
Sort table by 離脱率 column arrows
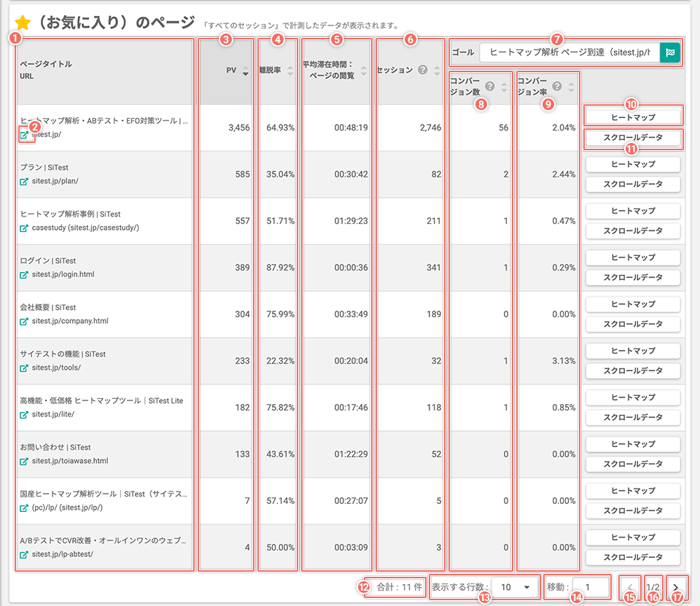290,71
